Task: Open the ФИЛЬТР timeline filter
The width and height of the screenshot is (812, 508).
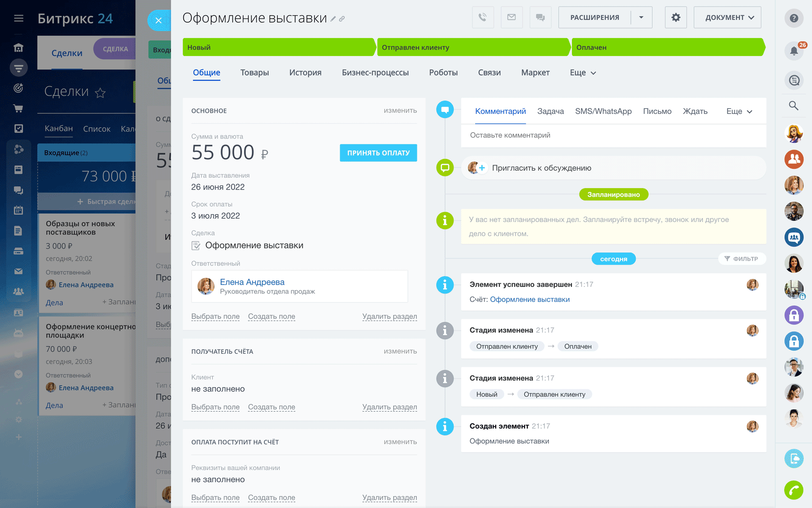Action: (x=742, y=259)
